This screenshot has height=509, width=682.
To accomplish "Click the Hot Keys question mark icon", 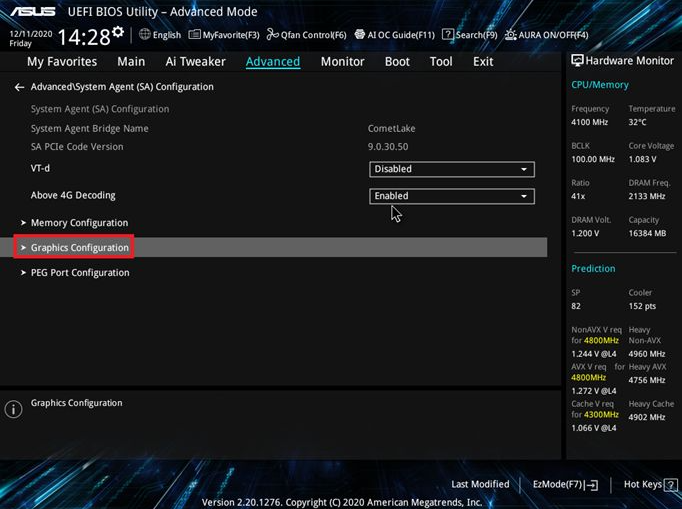I will [x=671, y=485].
